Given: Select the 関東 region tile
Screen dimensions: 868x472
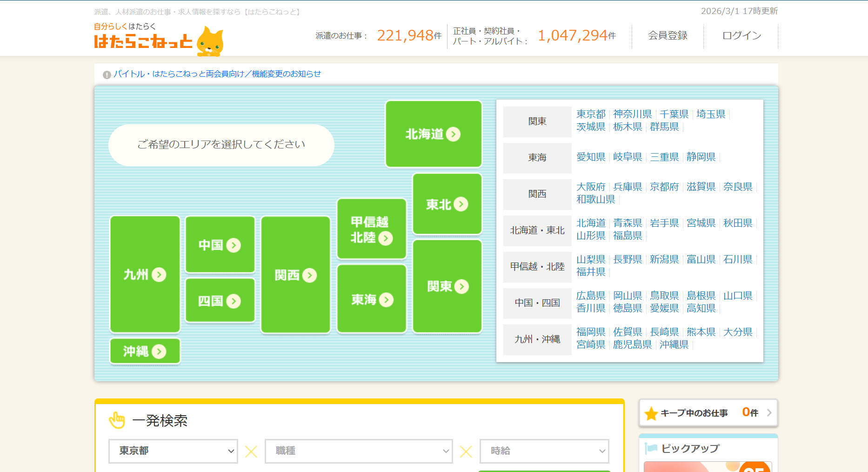Looking at the screenshot, I should pos(447,286).
